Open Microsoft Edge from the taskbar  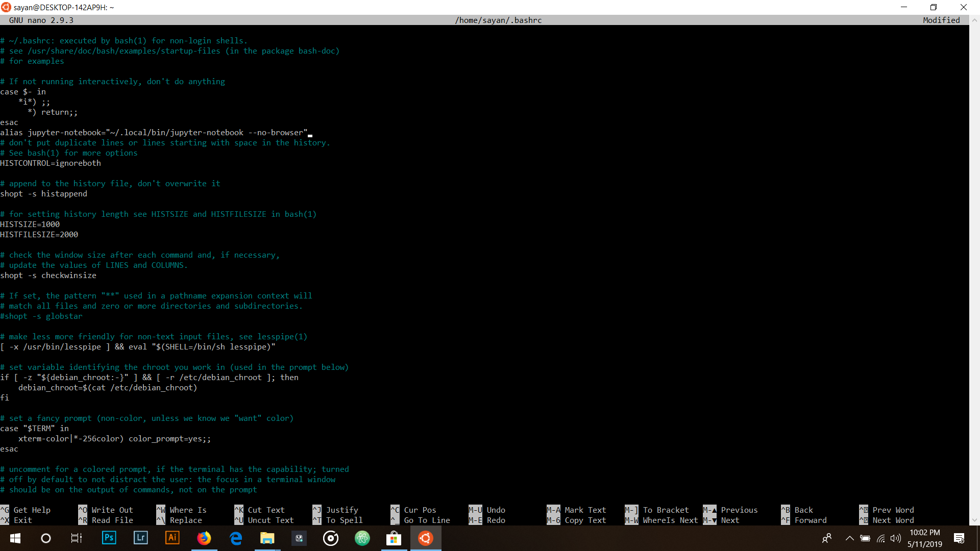click(x=236, y=538)
